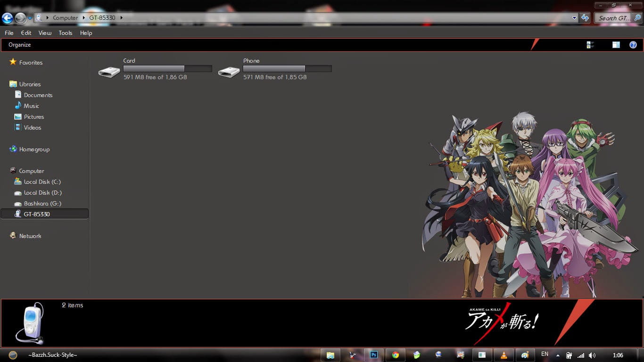Click the volume speaker tray icon
This screenshot has width=644, height=362.
pos(592,355)
